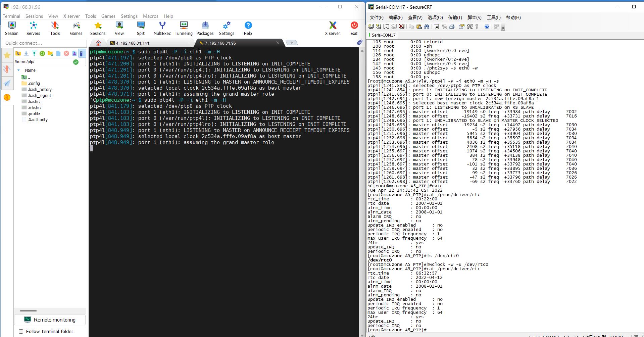Image resolution: width=644 pixels, height=337 pixels.
Task: Launch the MultiExec mode icon
Action: pos(162,28)
